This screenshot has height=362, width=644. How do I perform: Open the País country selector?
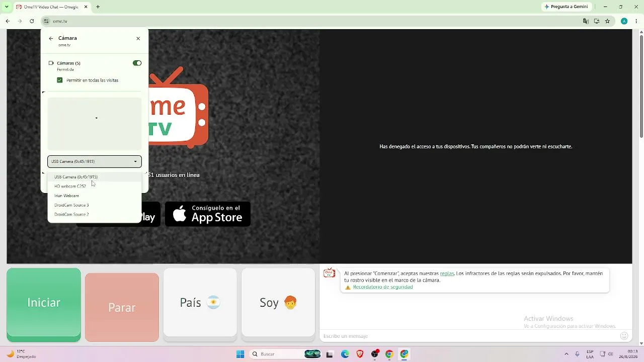pos(200,302)
